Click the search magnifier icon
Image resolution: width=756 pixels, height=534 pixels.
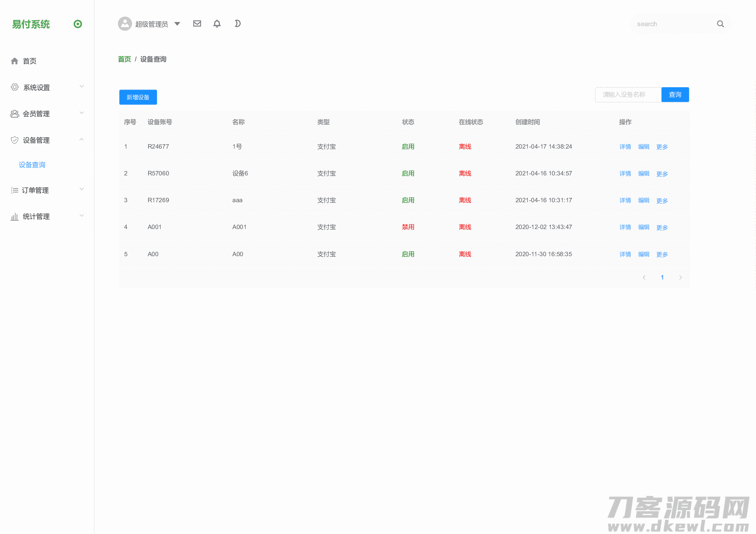tap(720, 24)
